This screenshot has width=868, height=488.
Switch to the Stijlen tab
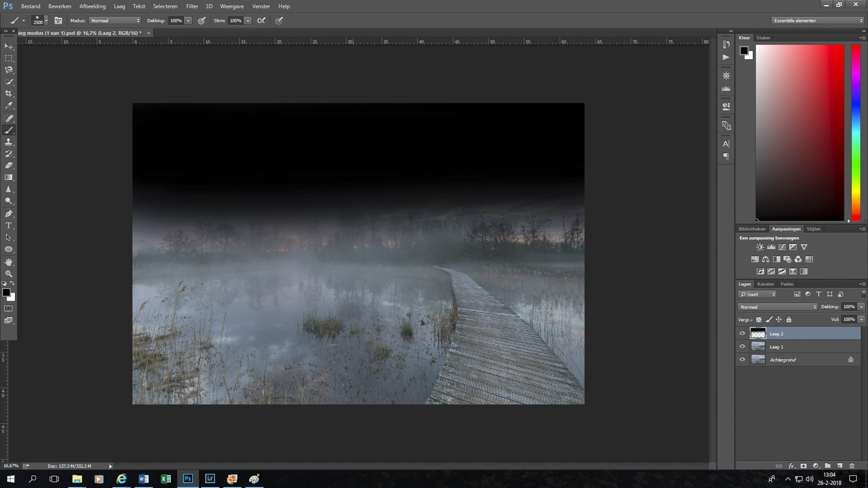coord(814,229)
